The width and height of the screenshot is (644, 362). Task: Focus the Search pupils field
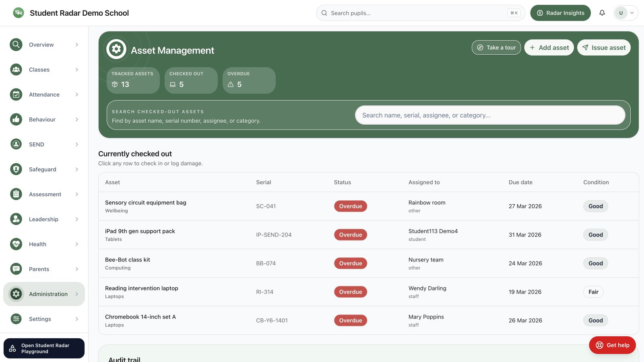[x=421, y=13]
